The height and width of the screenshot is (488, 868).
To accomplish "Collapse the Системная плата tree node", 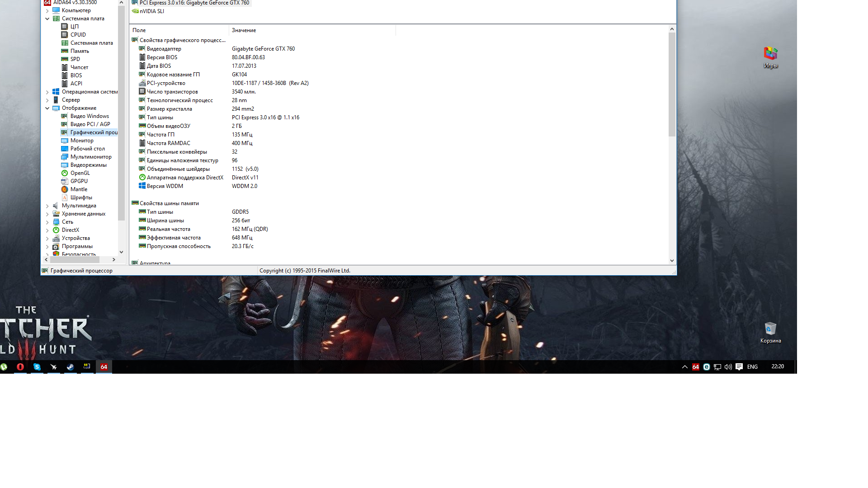I will click(x=47, y=19).
